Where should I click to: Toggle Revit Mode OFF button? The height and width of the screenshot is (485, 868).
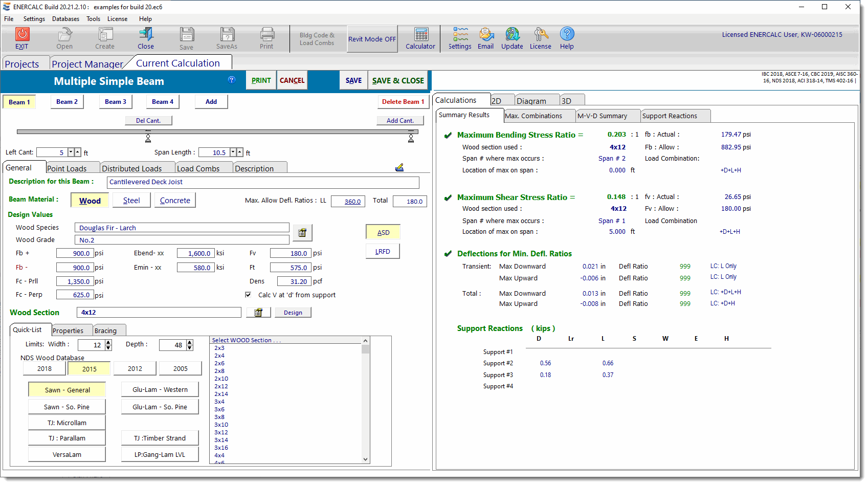(x=372, y=39)
